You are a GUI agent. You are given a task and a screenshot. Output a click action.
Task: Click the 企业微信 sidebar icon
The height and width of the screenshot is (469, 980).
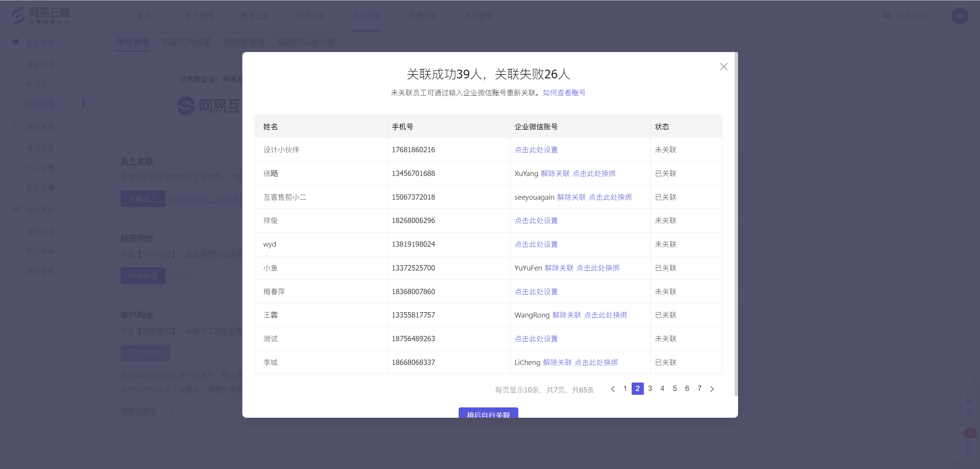[16, 42]
